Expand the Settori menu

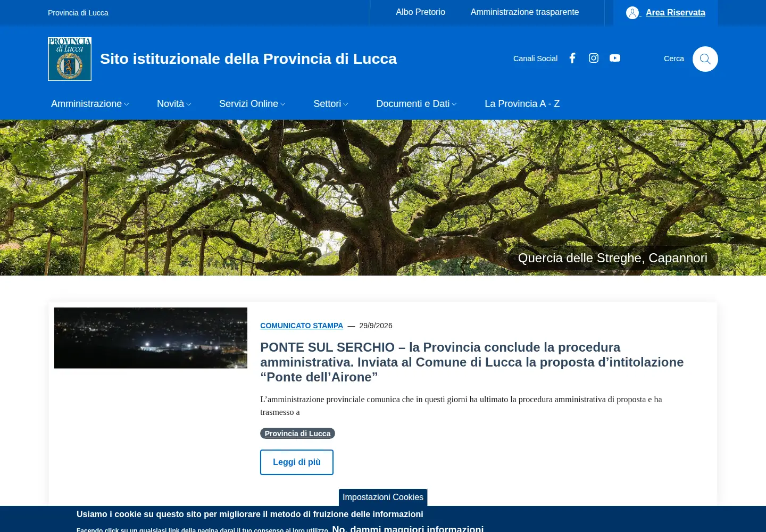(x=330, y=104)
